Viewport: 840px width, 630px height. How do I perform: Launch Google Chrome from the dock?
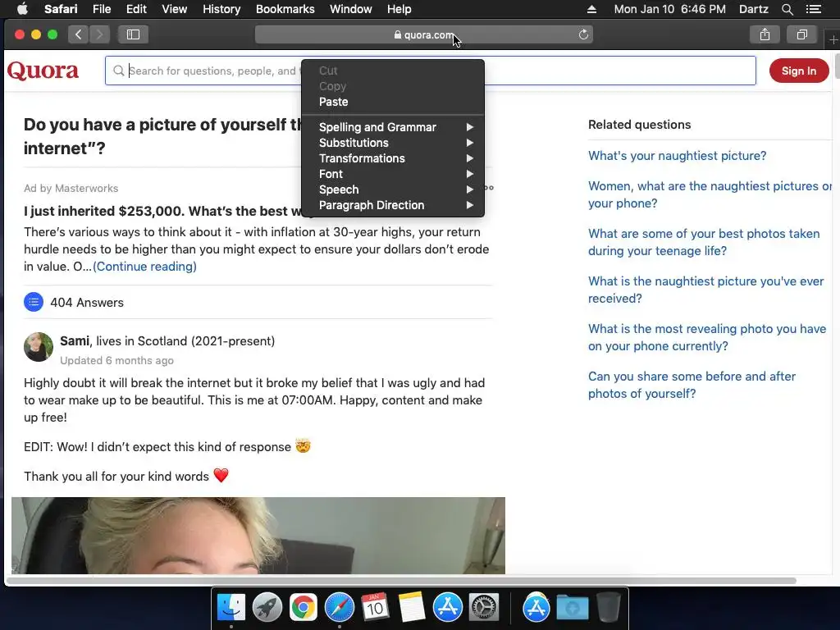click(304, 608)
